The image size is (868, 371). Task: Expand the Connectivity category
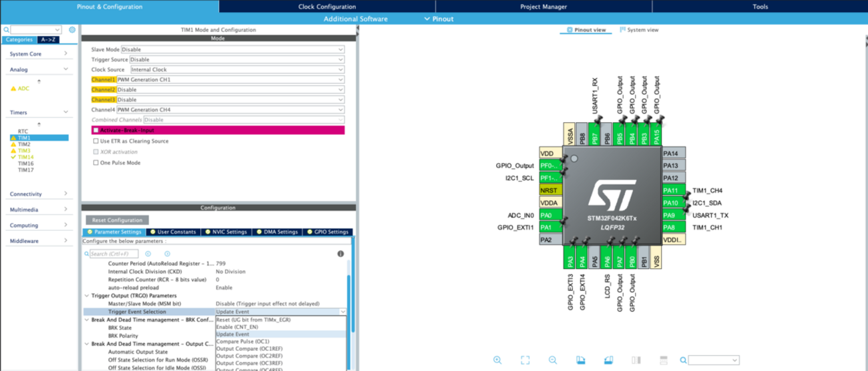click(39, 194)
